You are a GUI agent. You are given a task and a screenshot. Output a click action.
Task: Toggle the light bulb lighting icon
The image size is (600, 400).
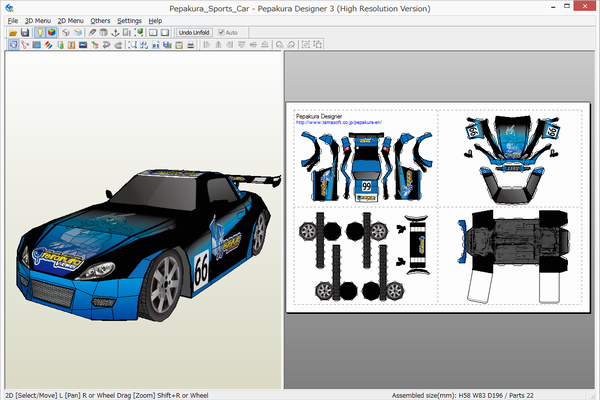pyautogui.click(x=40, y=33)
